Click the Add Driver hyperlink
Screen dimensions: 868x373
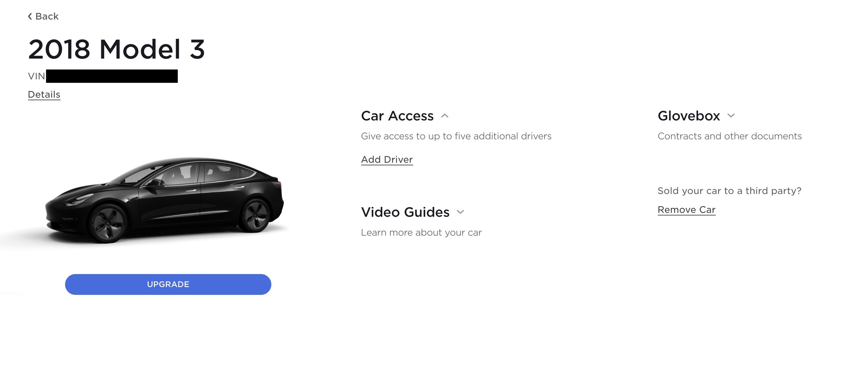387,159
